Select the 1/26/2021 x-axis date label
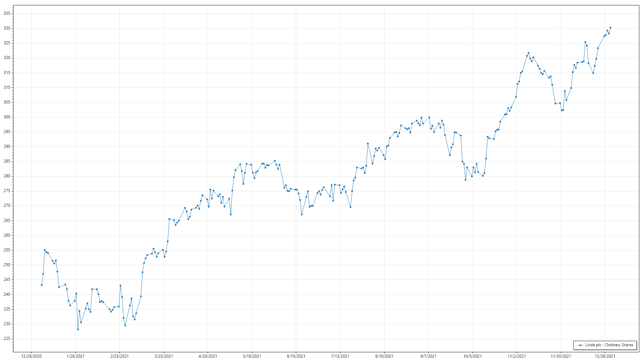 click(x=75, y=356)
